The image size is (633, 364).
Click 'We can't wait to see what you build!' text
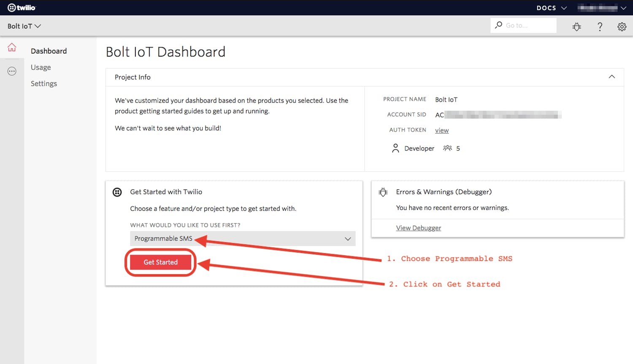168,128
